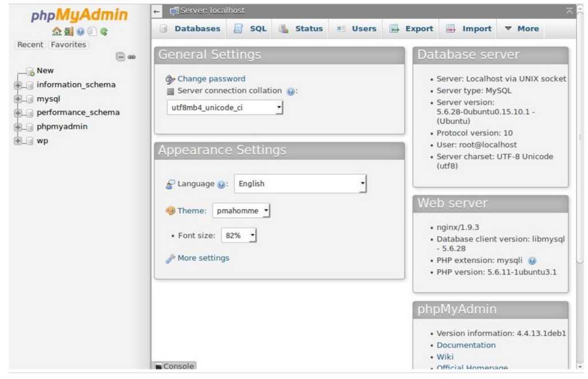Open the Export tab
Image resolution: width=588 pixels, height=379 pixels.
coord(411,29)
